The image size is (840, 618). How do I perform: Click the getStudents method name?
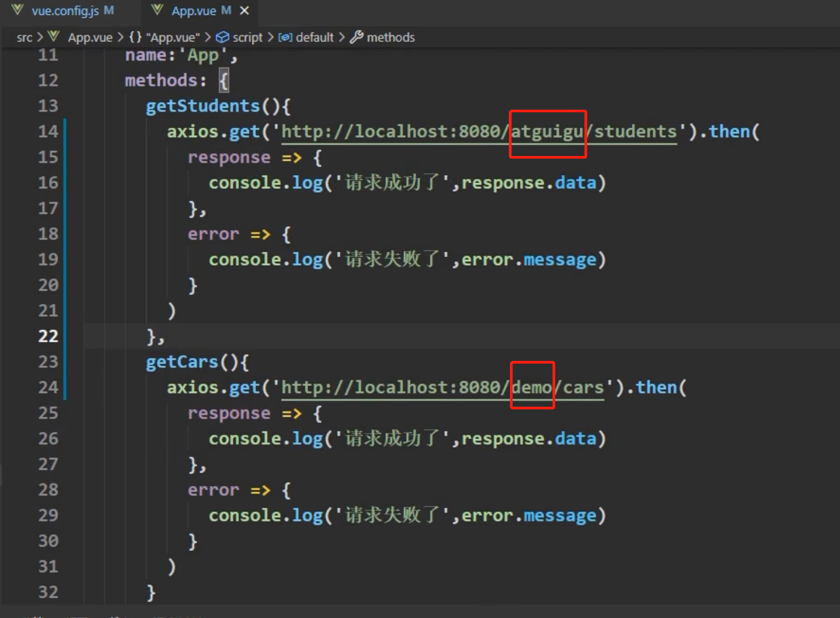pos(203,106)
